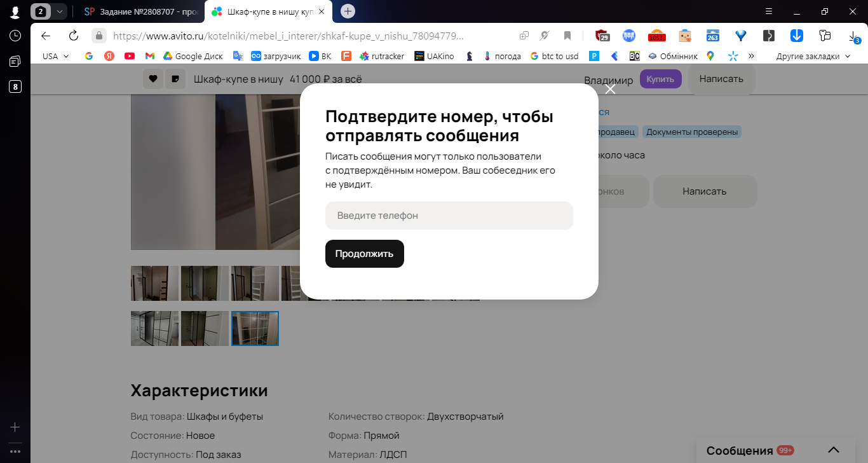Open the Google Maps pin bookmark
Viewport: 868px width, 463px height.
pyautogui.click(x=710, y=56)
